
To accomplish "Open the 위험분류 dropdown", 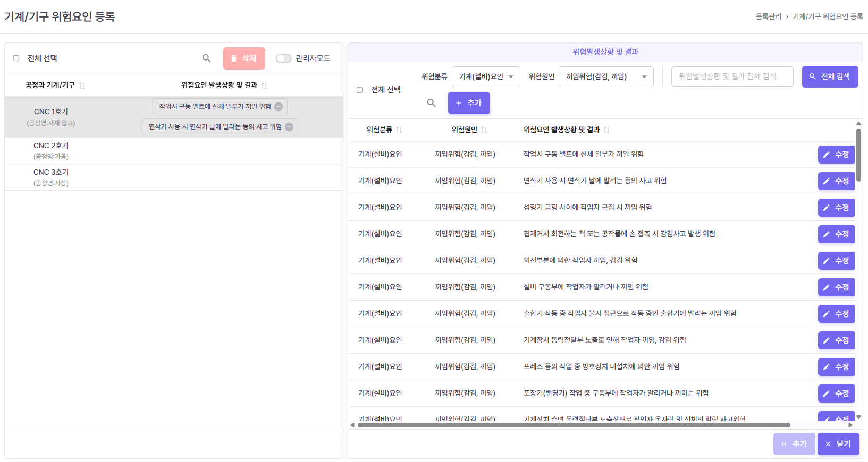I will tap(485, 76).
